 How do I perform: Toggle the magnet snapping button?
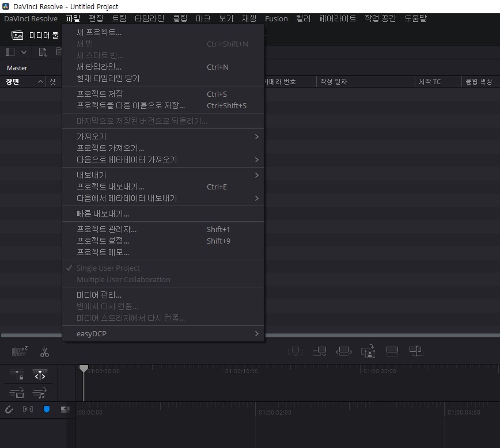[9, 409]
